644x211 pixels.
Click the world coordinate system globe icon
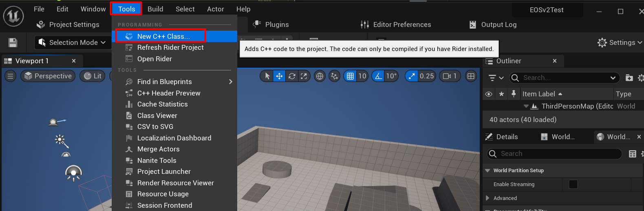coord(320,76)
